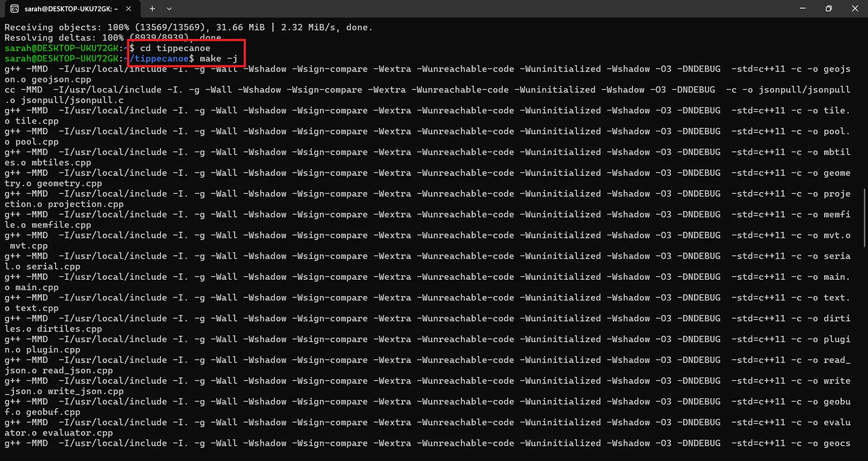Close the terminal window

coord(855,9)
